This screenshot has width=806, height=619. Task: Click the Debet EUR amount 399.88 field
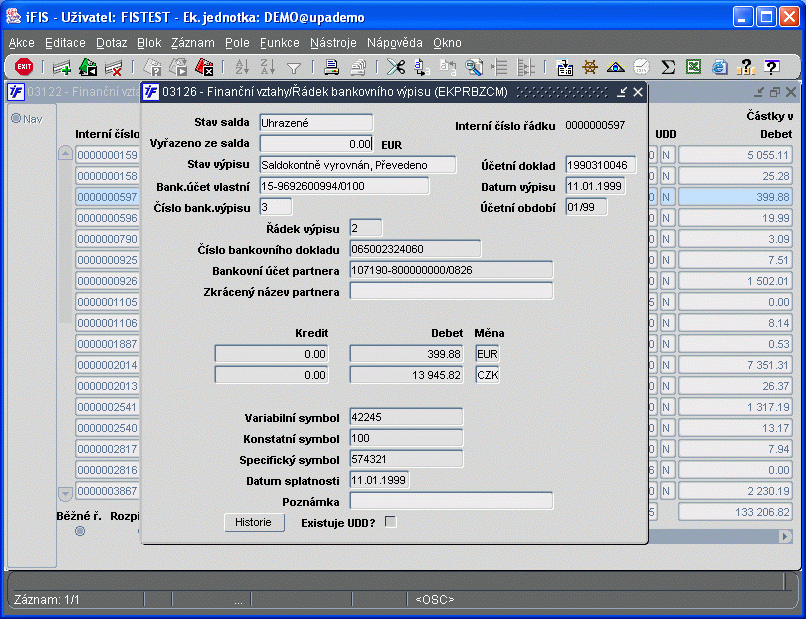point(407,354)
